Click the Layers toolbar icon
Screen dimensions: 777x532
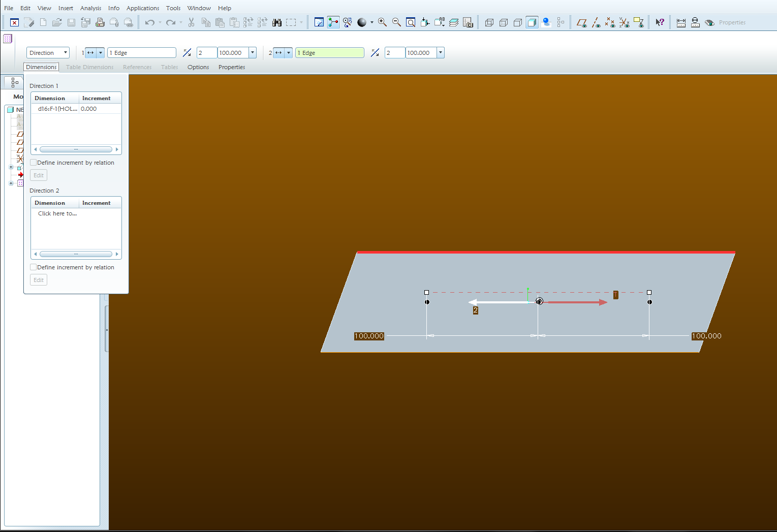pos(454,22)
